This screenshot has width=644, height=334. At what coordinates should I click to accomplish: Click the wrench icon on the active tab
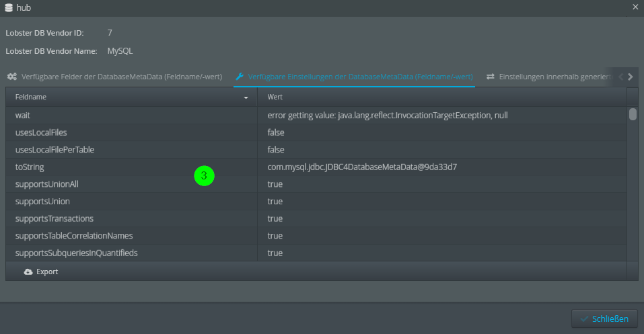coord(240,77)
